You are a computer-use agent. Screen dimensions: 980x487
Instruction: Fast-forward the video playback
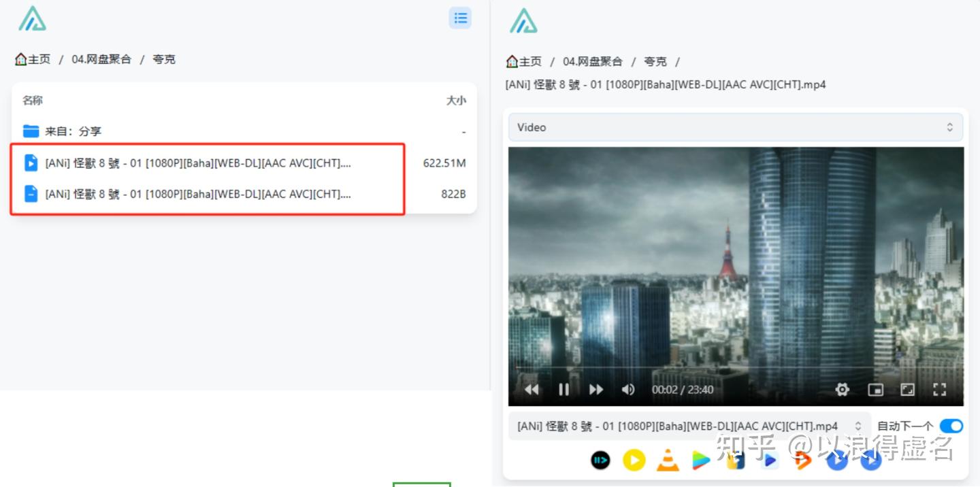pos(595,389)
